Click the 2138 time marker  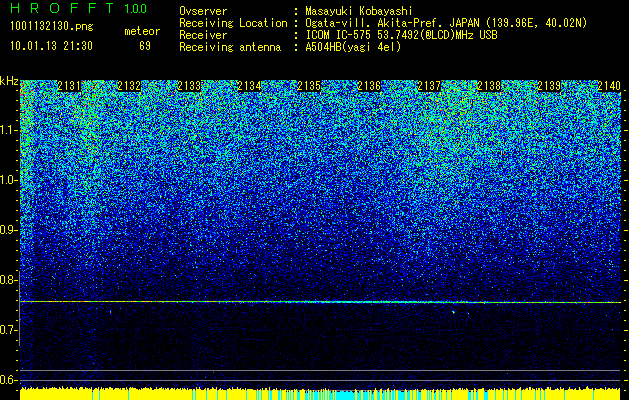(x=489, y=86)
